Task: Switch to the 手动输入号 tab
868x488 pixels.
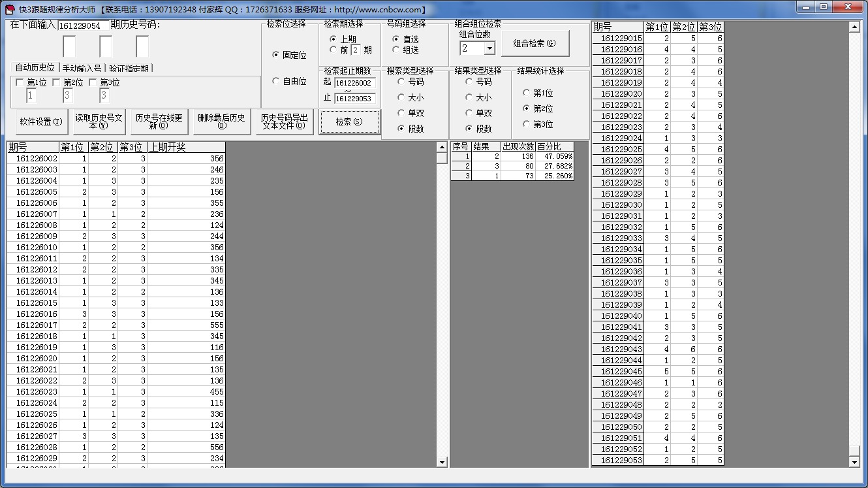Action: [x=82, y=68]
